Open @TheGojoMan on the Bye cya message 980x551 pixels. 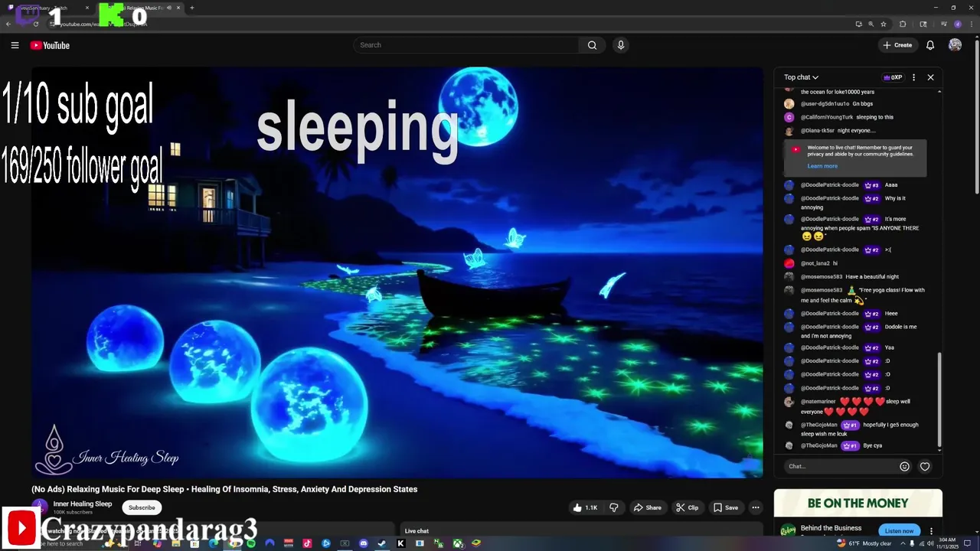click(819, 445)
